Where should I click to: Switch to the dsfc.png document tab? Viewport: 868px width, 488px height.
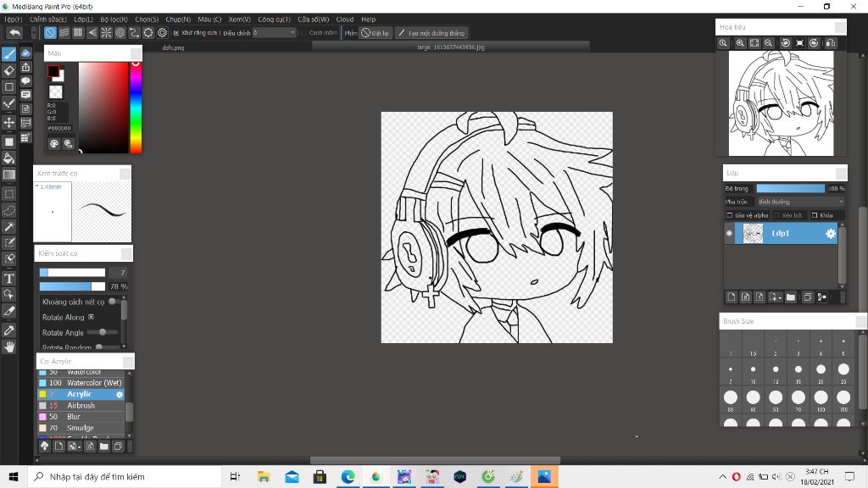(173, 47)
